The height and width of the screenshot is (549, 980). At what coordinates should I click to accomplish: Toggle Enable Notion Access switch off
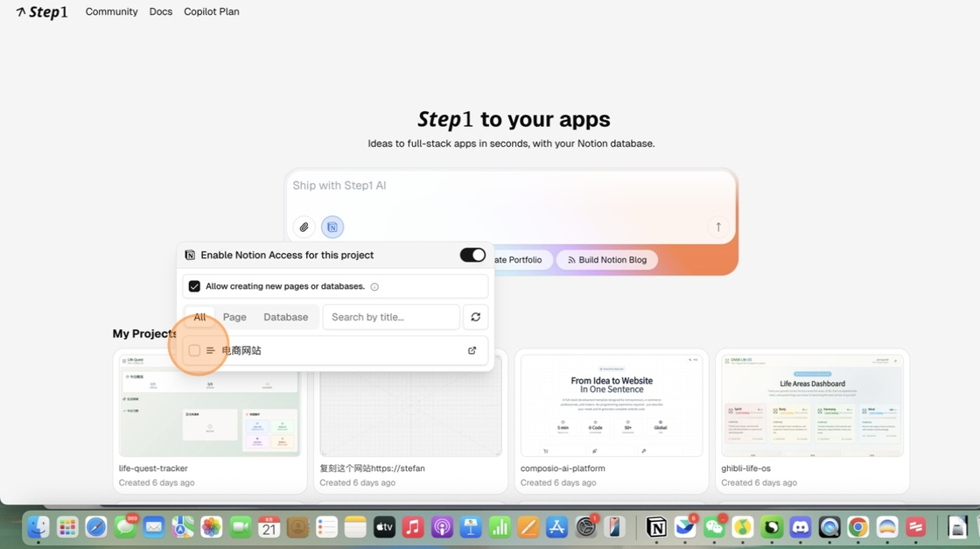472,255
